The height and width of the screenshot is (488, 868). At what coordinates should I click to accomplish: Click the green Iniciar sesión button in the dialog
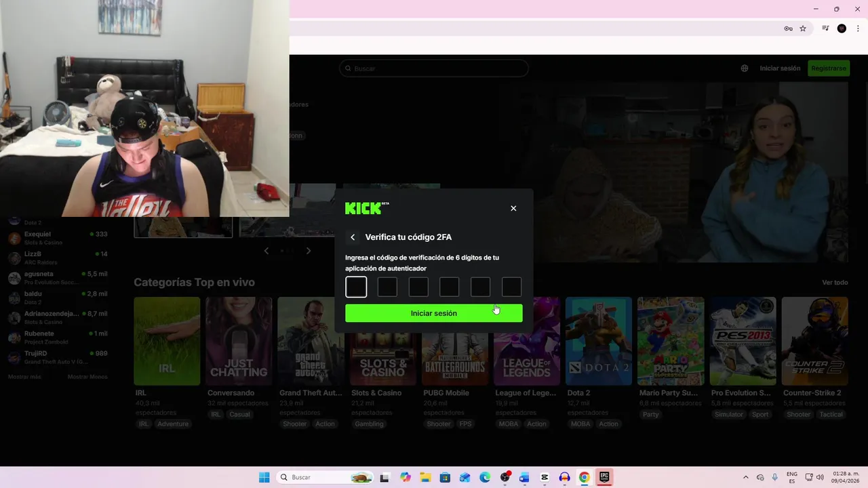tap(434, 313)
